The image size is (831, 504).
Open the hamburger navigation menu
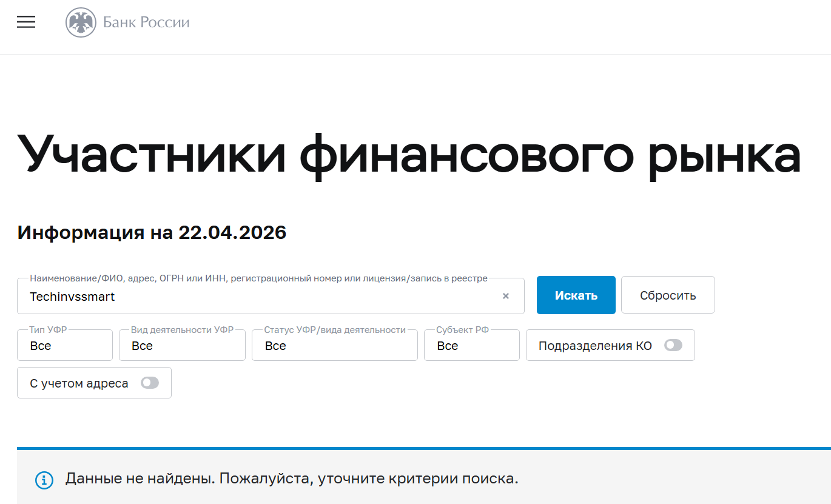tap(26, 22)
